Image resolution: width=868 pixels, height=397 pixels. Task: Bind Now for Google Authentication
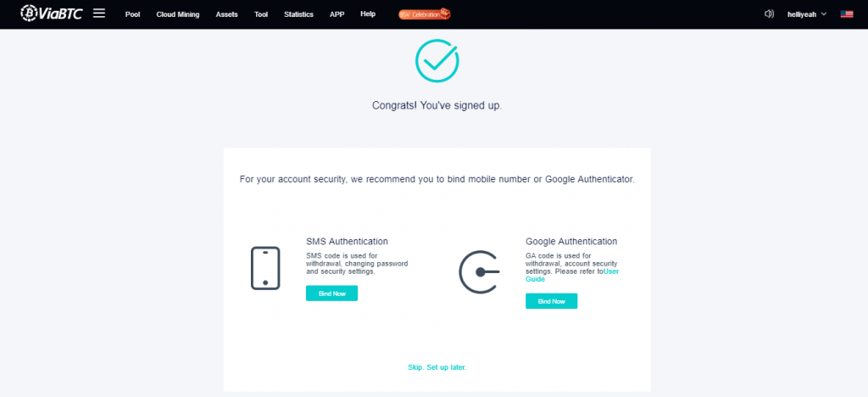[x=551, y=301]
